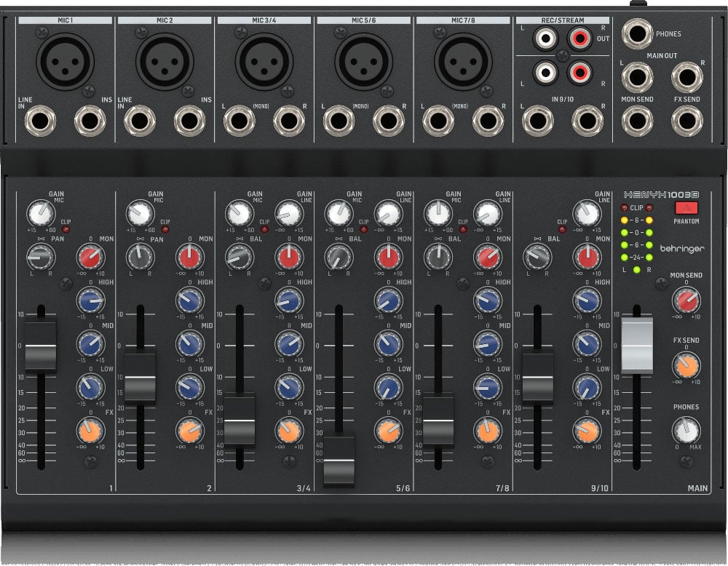Click the MIC 2 XLR input socket
728x566 pixels.
[x=165, y=61]
